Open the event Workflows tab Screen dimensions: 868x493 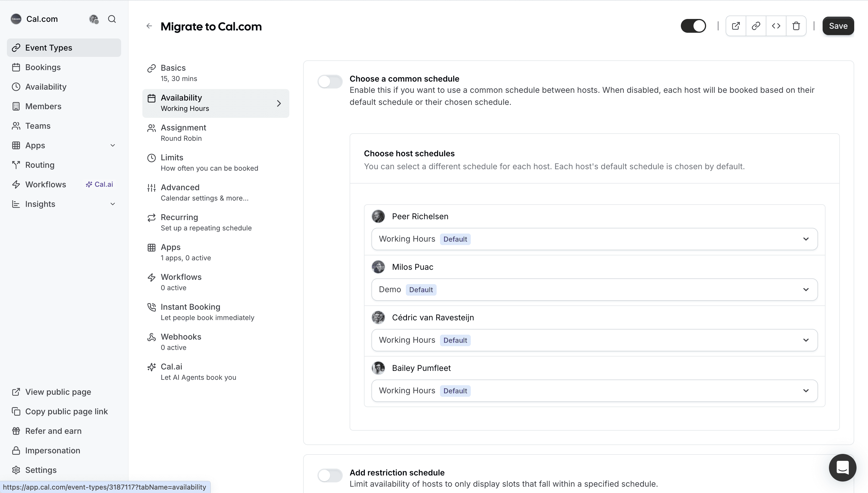(x=216, y=282)
